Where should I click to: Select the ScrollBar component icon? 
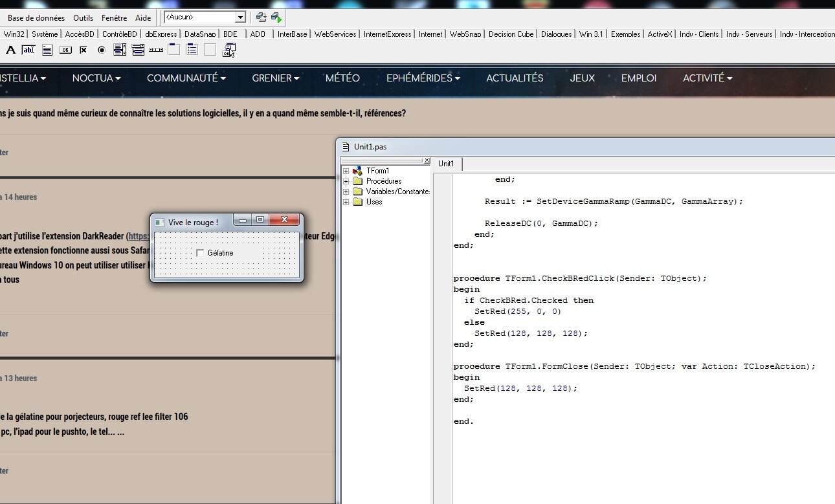point(156,50)
